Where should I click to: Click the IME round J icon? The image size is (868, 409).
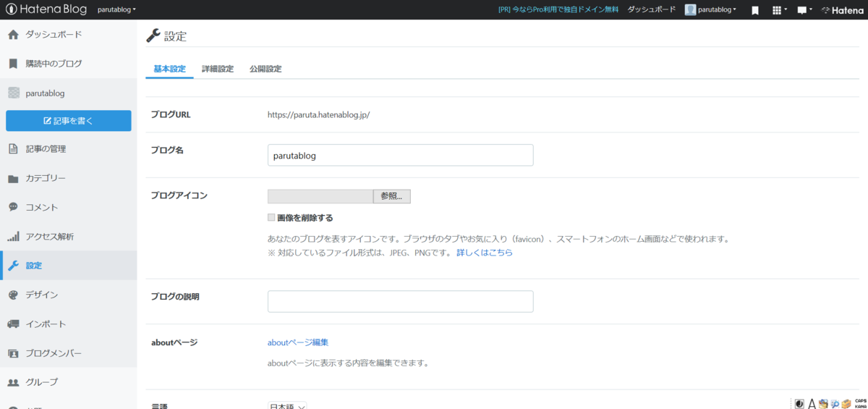(799, 404)
